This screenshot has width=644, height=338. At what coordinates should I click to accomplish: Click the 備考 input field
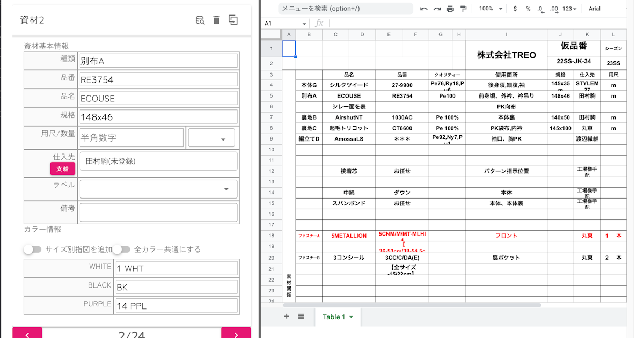[158, 212]
